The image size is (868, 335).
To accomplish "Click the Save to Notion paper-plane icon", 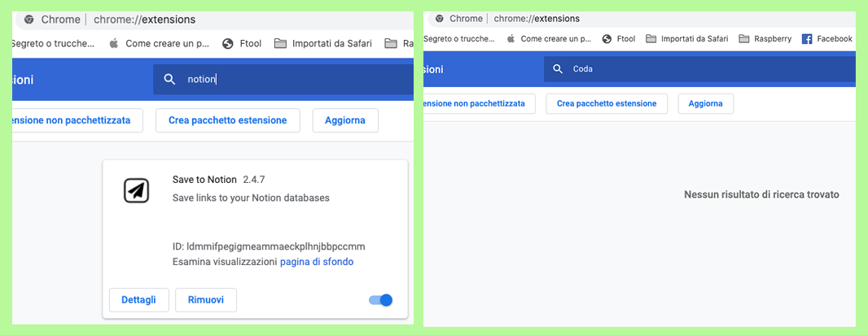I will pos(136,190).
